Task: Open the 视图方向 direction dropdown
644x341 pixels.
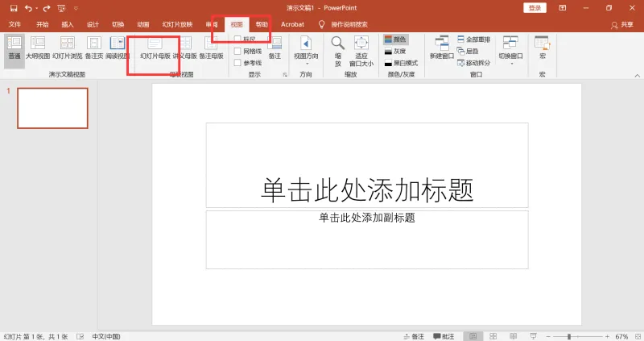Action: [306, 51]
